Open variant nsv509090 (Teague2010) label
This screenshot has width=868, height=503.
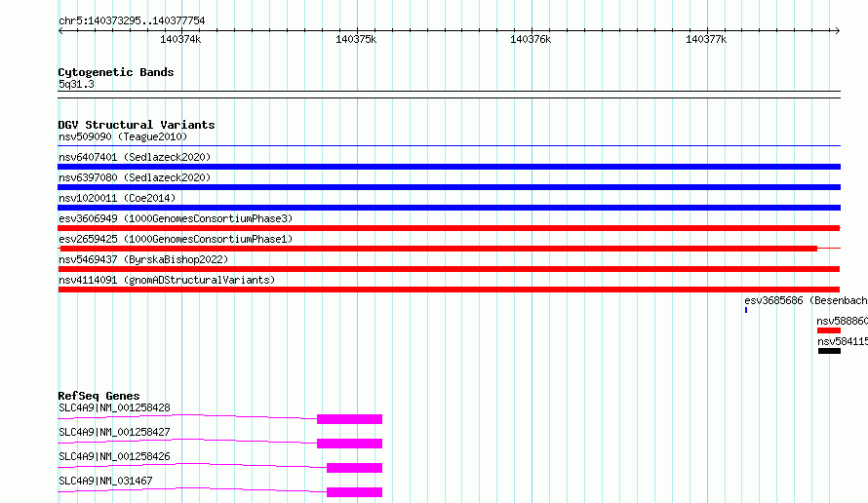click(123, 136)
